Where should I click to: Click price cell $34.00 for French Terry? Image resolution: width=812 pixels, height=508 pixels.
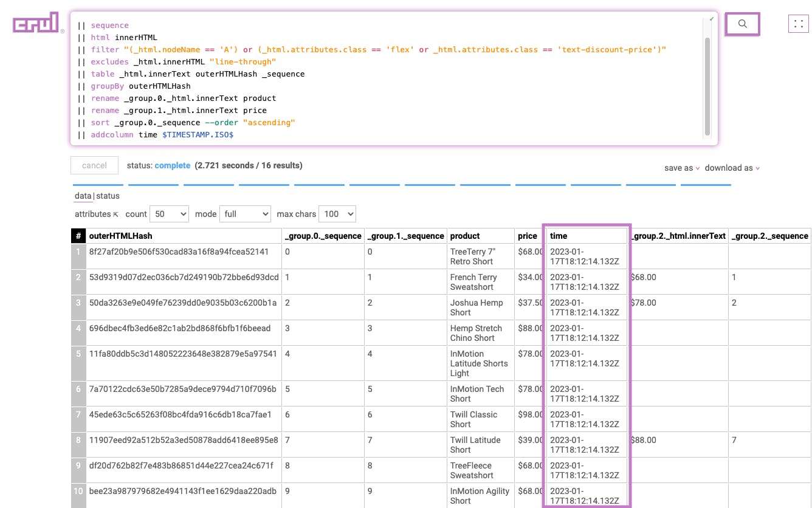coord(529,282)
